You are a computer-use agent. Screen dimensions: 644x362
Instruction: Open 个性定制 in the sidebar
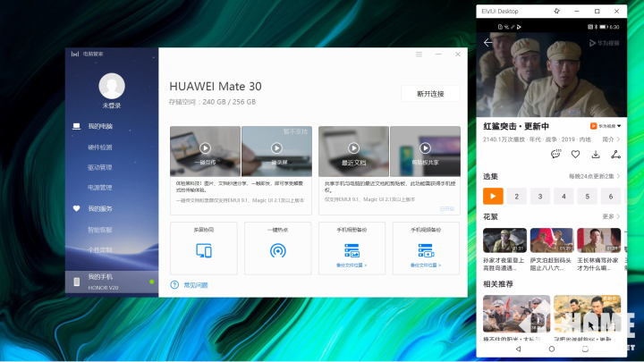click(x=100, y=249)
